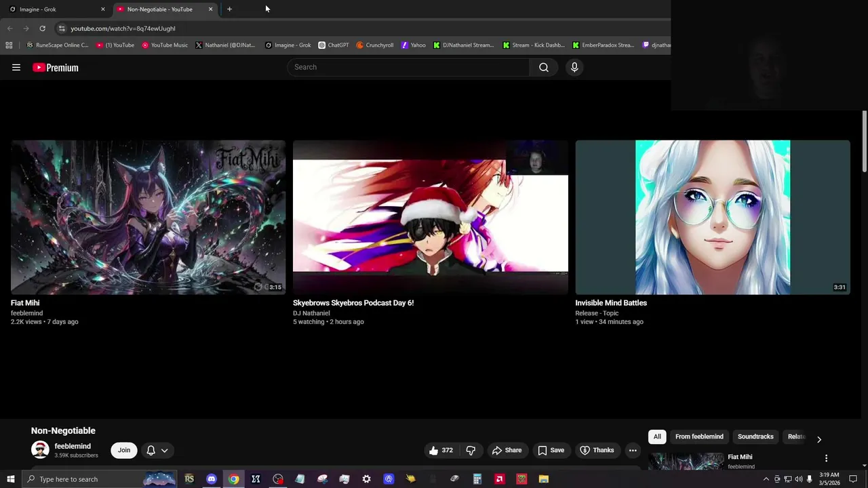Open the Fiat Mihi video thumbnail
The height and width of the screenshot is (488, 868).
[x=149, y=217]
